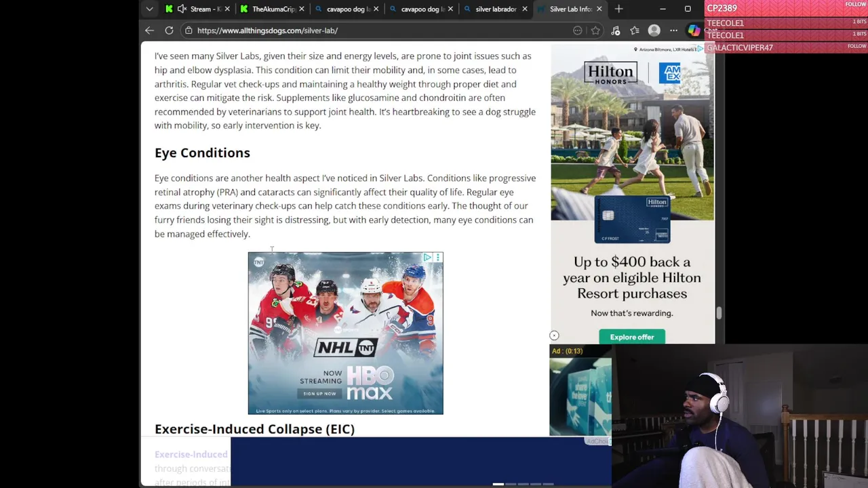Click the page vertical scrollbar thumb
Viewport: 868px width, 488px height.
pyautogui.click(x=719, y=313)
